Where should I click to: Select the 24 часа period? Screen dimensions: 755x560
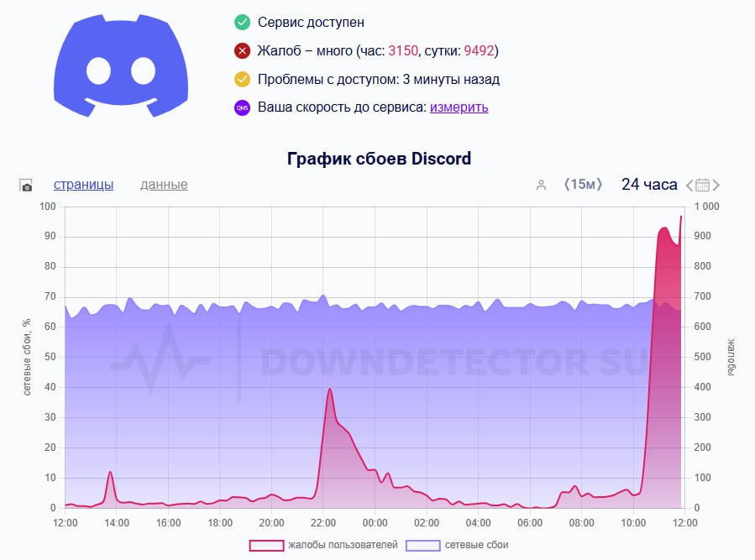pyautogui.click(x=649, y=185)
